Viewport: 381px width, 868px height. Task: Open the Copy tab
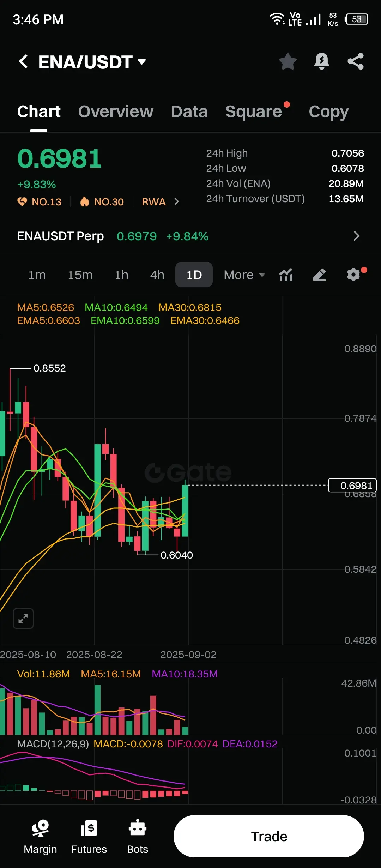[x=329, y=112]
